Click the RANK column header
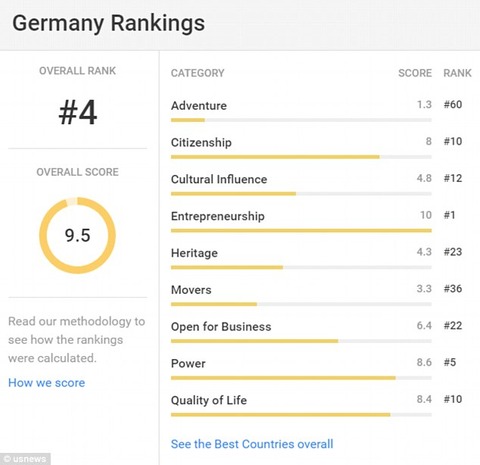Viewport: 480px width, 465px height. [457, 73]
